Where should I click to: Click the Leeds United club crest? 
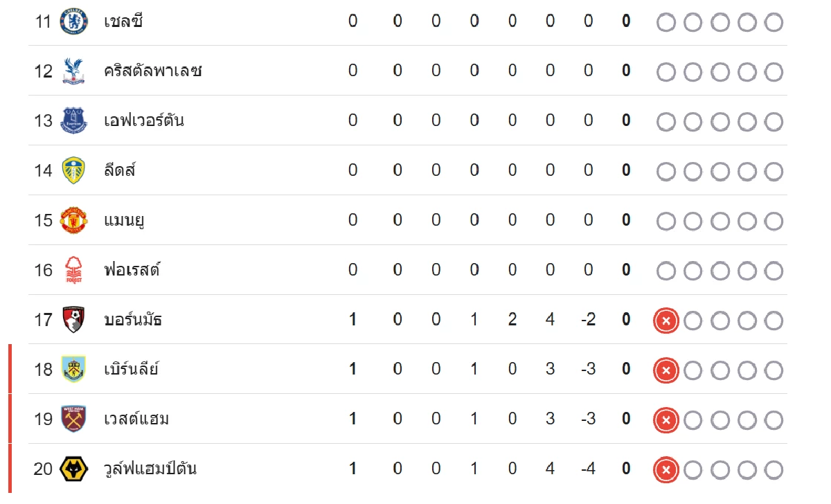(x=73, y=170)
